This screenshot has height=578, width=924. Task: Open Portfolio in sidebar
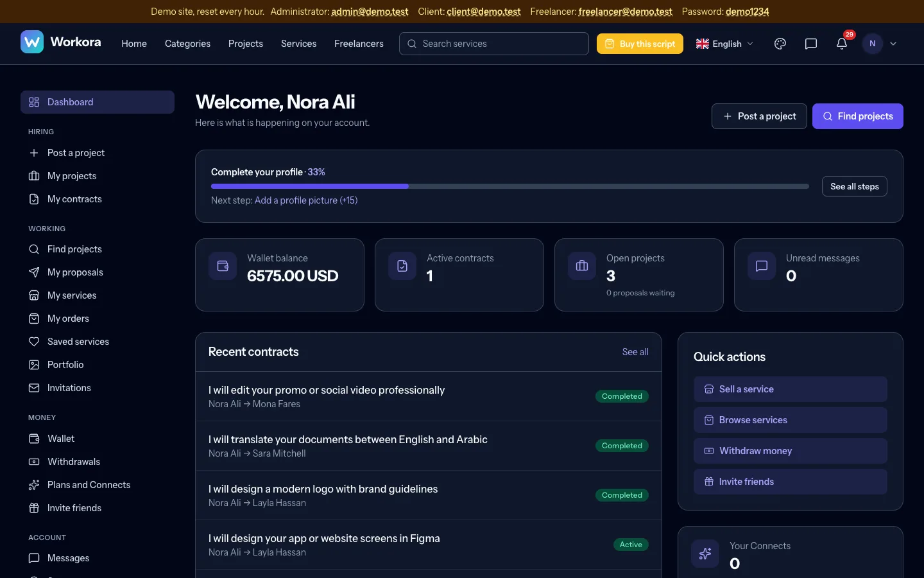click(x=98, y=365)
